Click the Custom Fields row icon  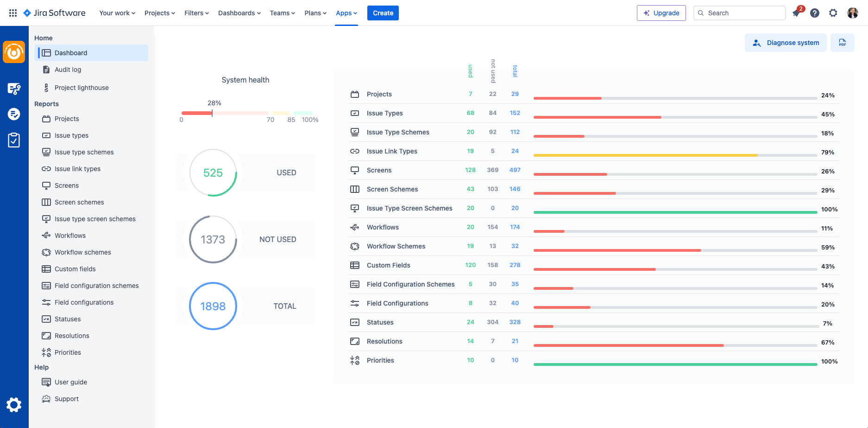[355, 265]
